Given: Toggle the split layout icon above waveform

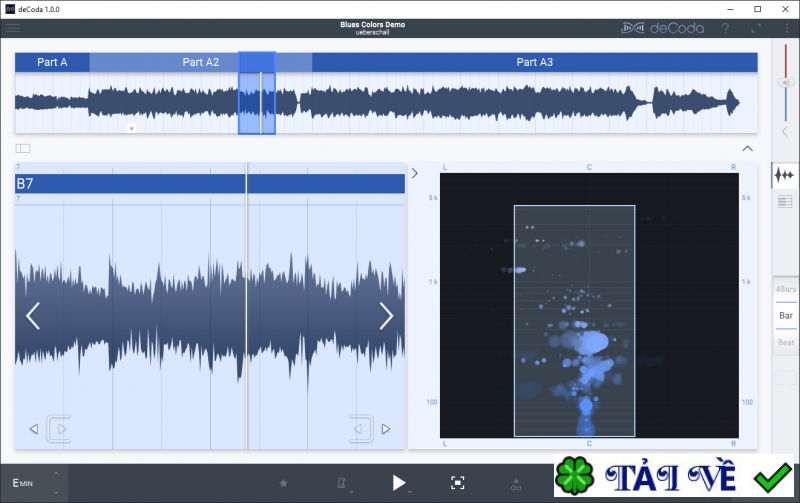Looking at the screenshot, I should click(x=23, y=148).
